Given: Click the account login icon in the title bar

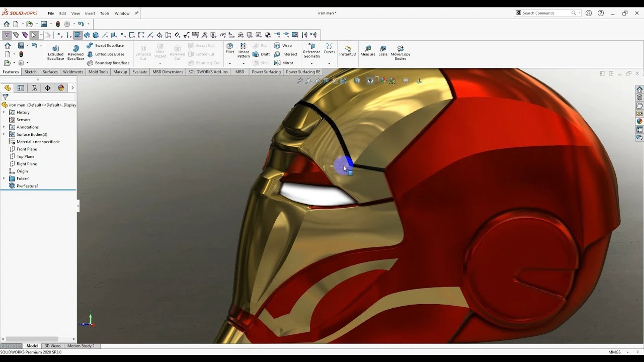Looking at the screenshot, I should coord(589,13).
